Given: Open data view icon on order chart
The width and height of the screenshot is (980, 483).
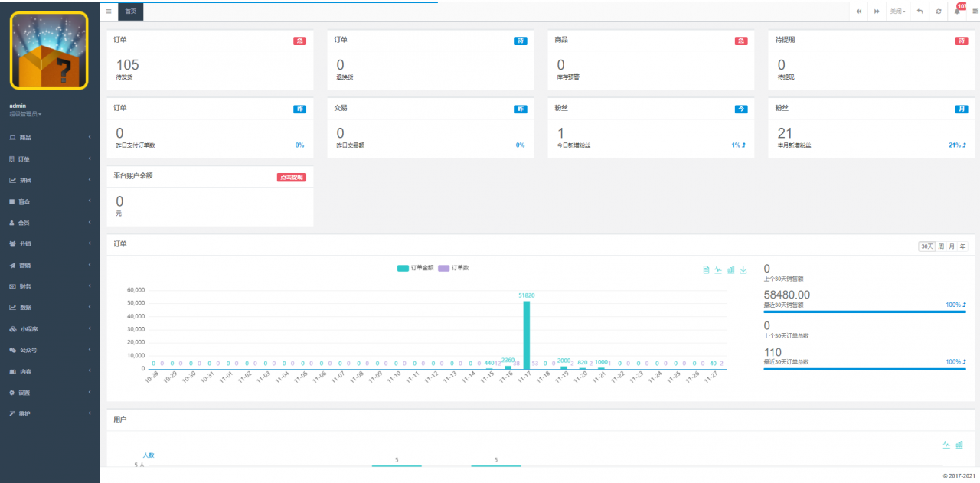Looking at the screenshot, I should [x=706, y=269].
